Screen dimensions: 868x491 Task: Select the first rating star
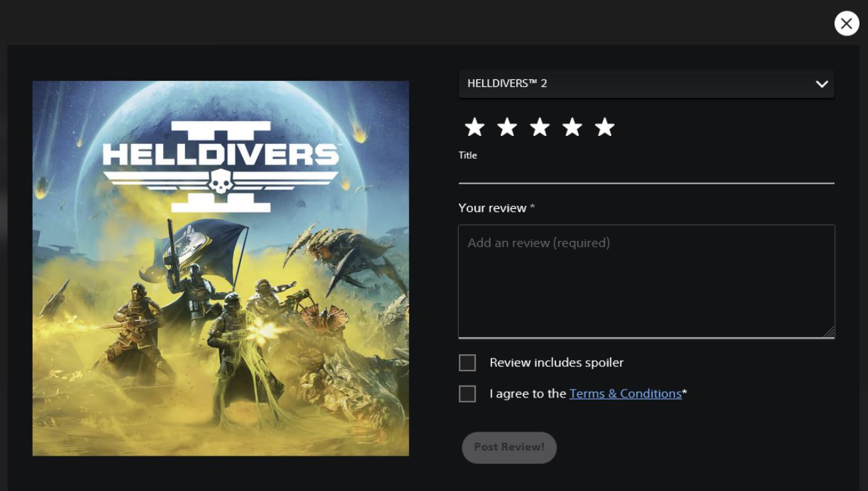[474, 128]
